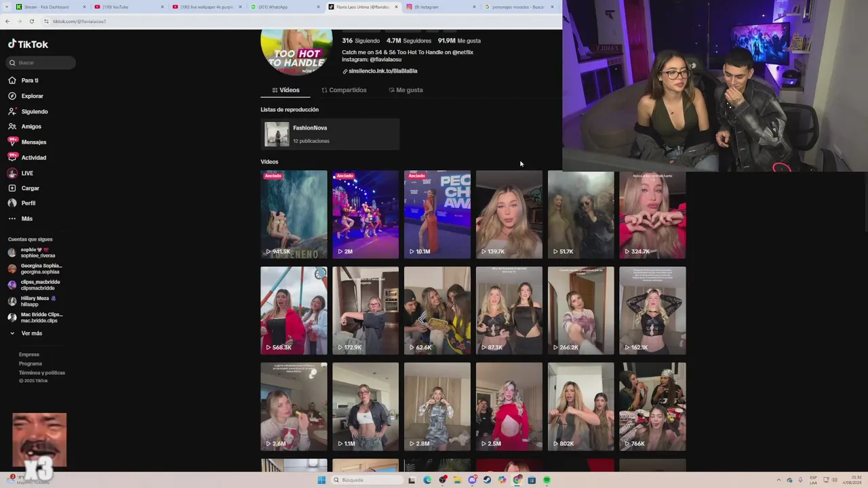Switch to the Compartidos tab
Screen dimensions: 868x488
(344, 90)
